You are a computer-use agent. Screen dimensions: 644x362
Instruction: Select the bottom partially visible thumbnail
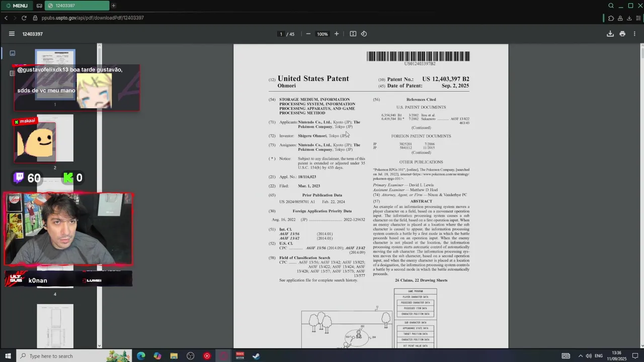pos(55,325)
